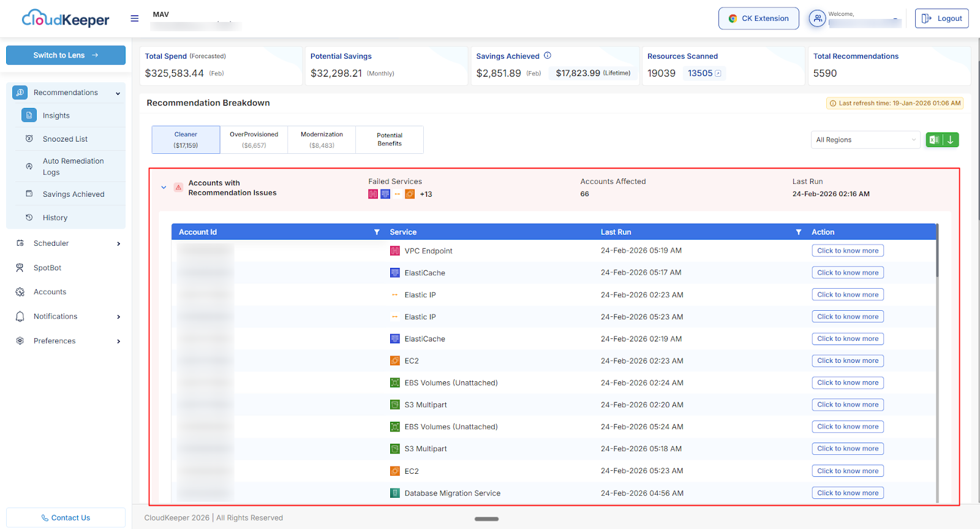Click the Last Run column filter icon
The width and height of the screenshot is (980, 529).
pos(798,232)
